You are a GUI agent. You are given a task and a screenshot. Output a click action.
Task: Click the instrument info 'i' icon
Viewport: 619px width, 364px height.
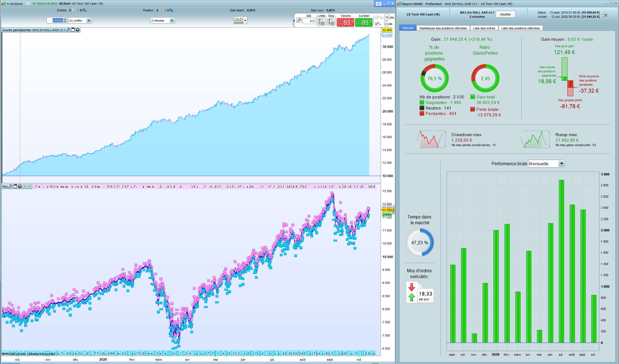point(28,4)
